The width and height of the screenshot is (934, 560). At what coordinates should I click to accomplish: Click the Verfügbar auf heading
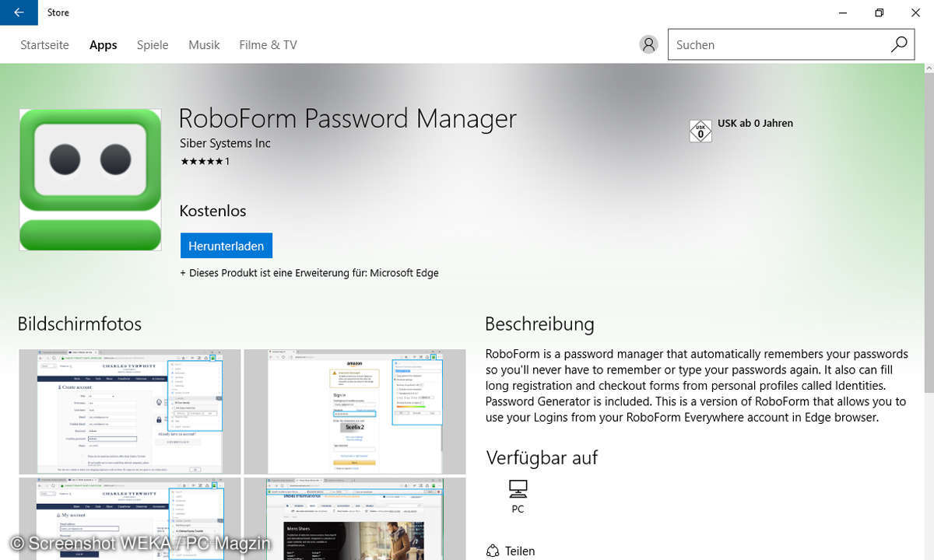point(542,457)
